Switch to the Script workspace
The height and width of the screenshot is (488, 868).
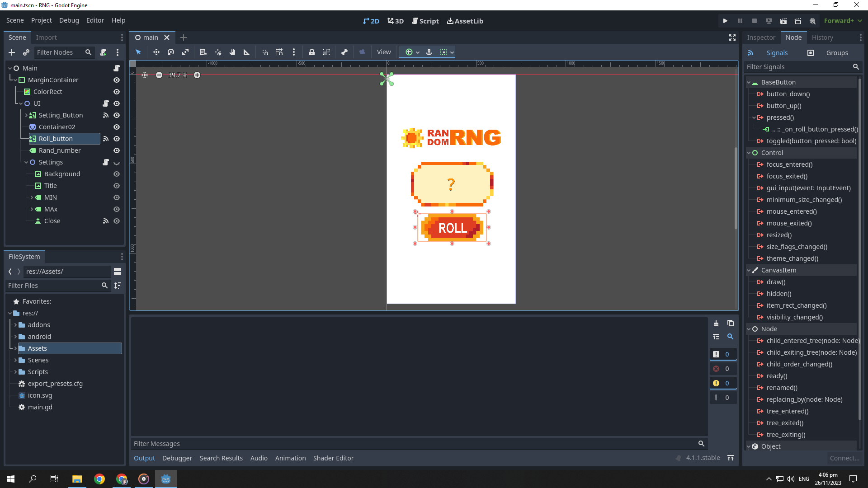[x=425, y=21]
